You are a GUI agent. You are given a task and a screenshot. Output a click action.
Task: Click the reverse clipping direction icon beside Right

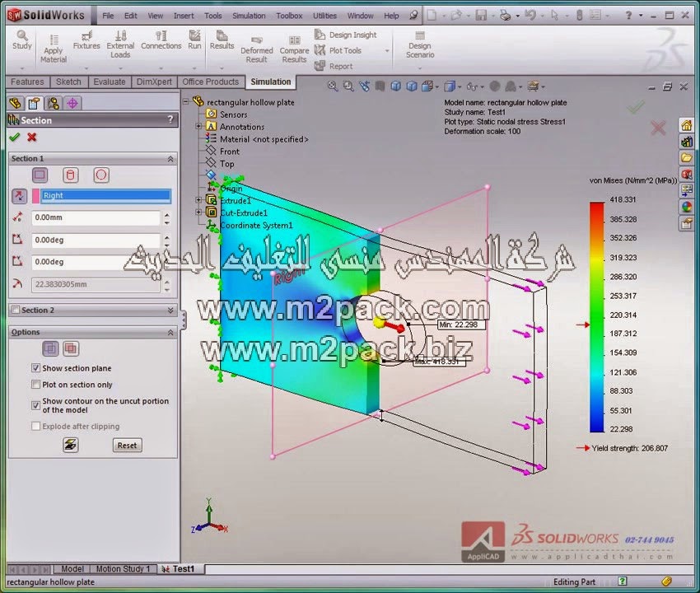tap(19, 195)
